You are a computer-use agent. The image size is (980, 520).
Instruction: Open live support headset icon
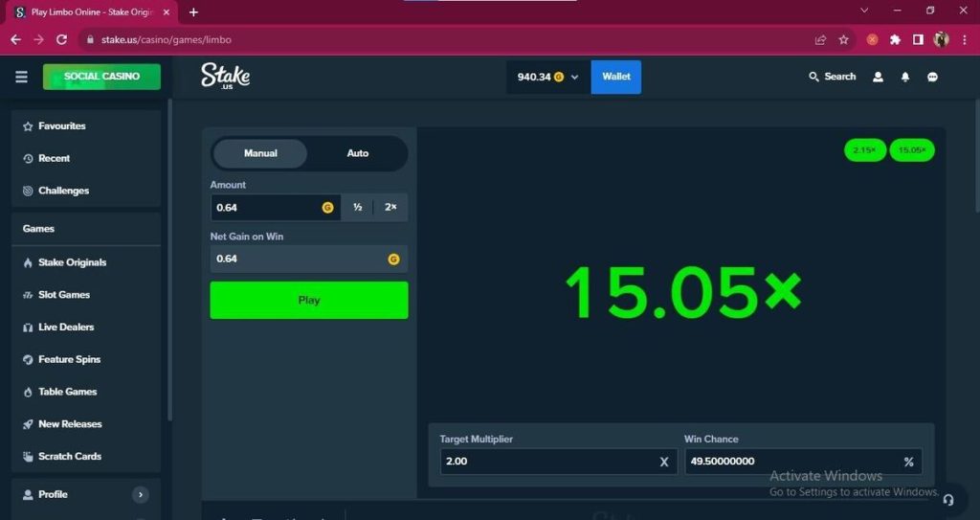[x=948, y=499]
